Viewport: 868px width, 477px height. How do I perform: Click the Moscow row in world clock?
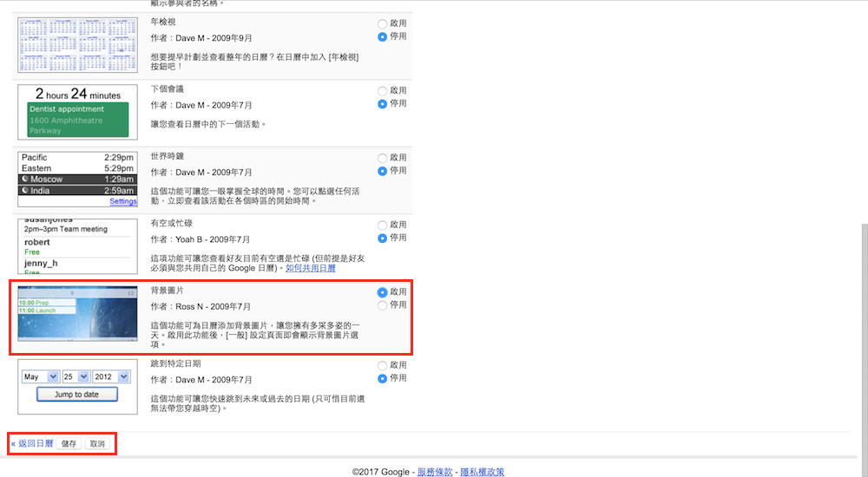point(77,180)
